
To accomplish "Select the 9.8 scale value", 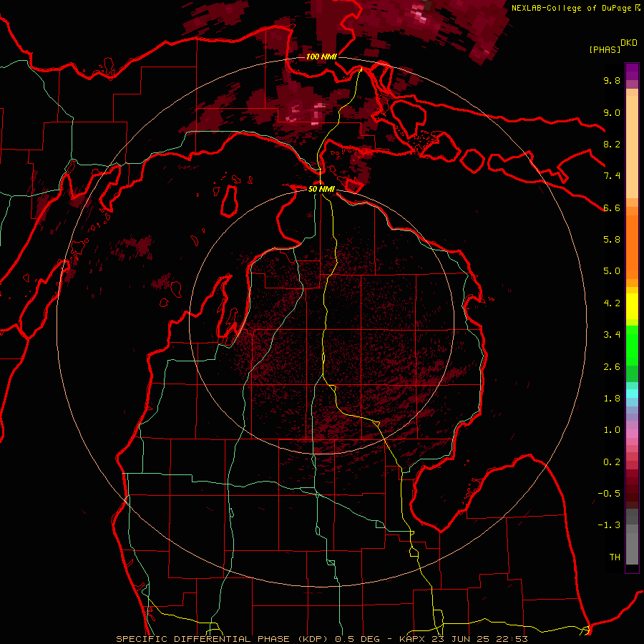I will [612, 80].
